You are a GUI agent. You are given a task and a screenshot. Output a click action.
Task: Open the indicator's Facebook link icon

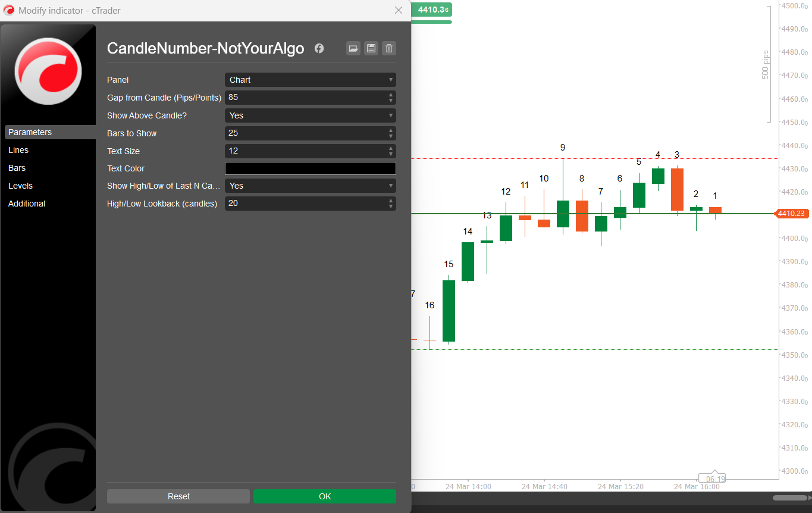point(319,49)
